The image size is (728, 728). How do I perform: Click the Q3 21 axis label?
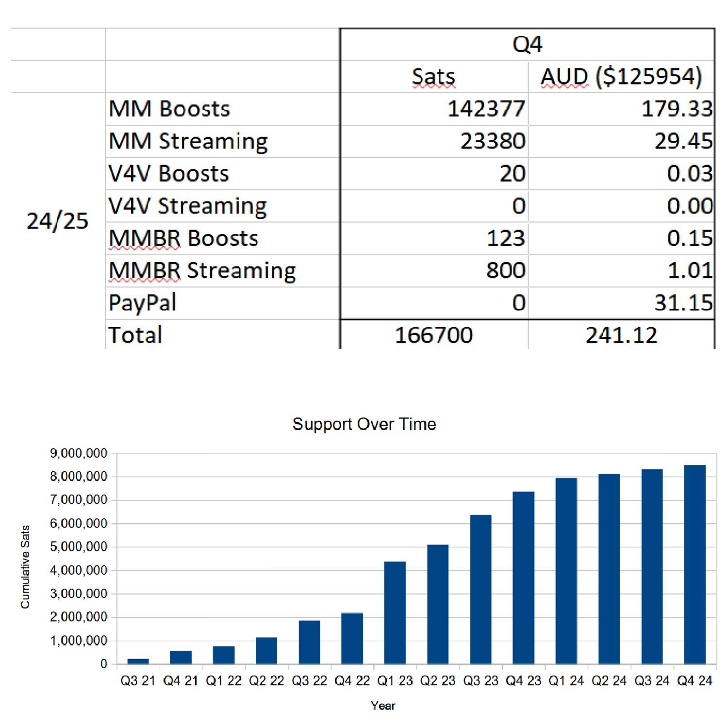pyautogui.click(x=138, y=681)
